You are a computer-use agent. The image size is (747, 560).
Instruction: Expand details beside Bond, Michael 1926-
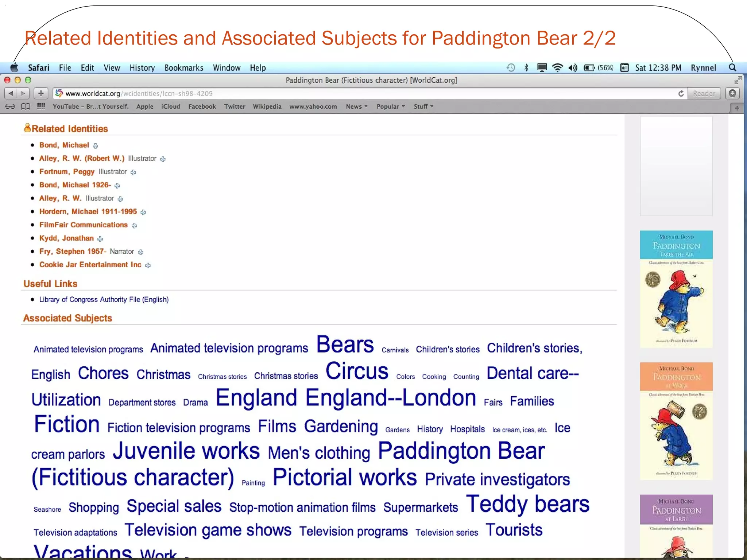pos(117,186)
